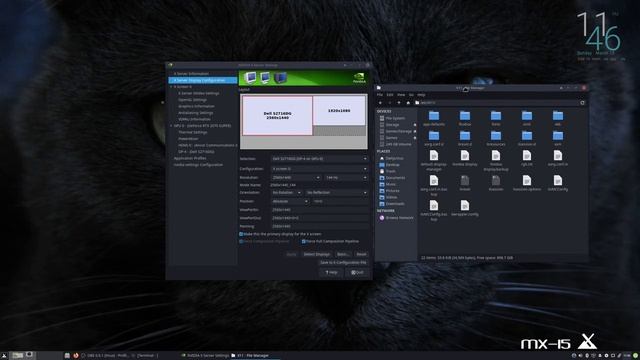
Task: Reload the File Manager folder view
Action: tap(582, 103)
